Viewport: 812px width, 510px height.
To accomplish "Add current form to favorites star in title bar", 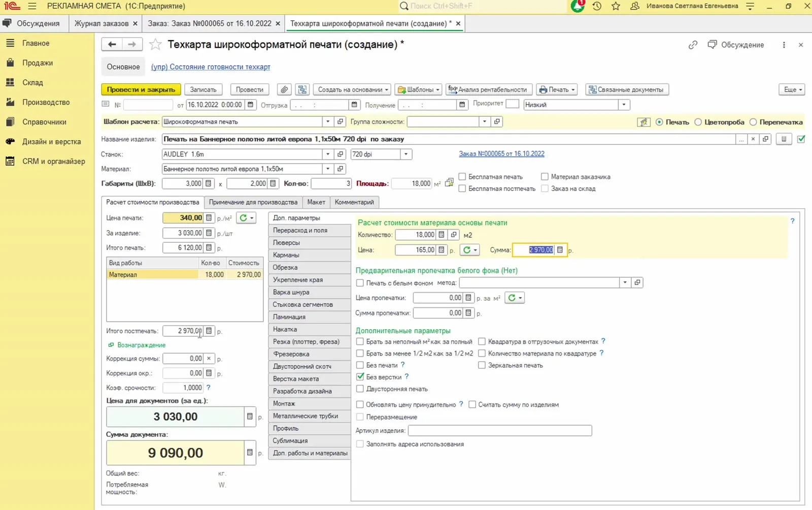I will pyautogui.click(x=616, y=6).
